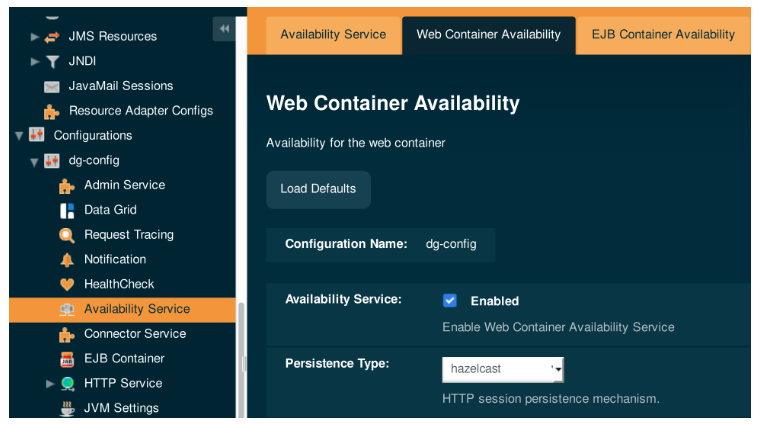Click the Resource Adapter Configs puzzle icon
This screenshot has height=425, width=762.
[52, 111]
